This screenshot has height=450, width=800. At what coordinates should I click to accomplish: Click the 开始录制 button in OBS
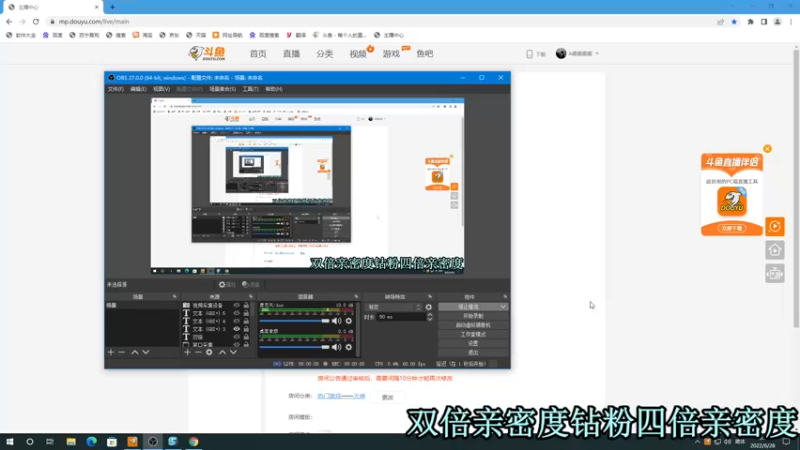pyautogui.click(x=473, y=316)
